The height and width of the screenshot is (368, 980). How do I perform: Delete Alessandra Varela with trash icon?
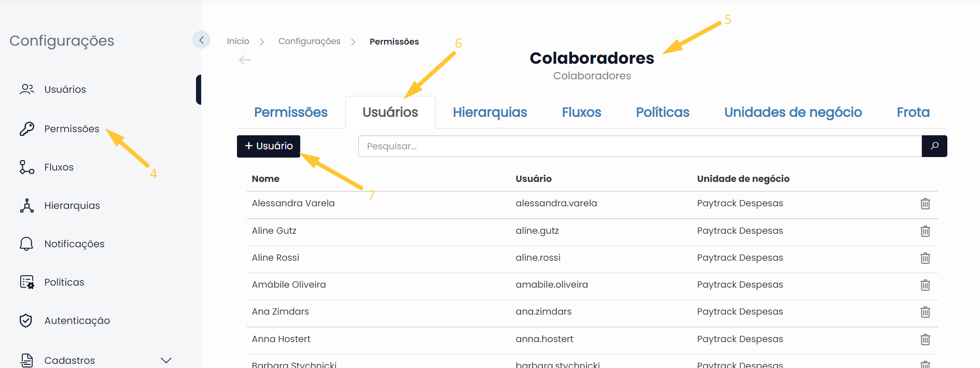pyautogui.click(x=925, y=204)
